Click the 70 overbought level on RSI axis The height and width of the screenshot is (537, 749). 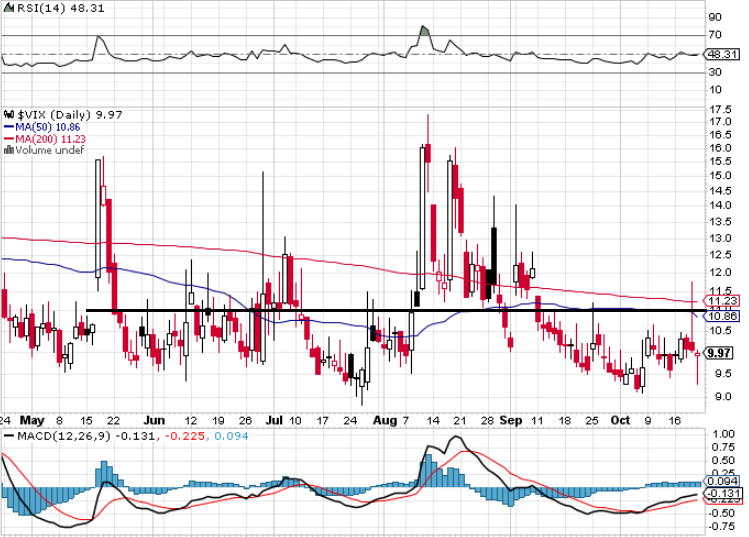(715, 35)
